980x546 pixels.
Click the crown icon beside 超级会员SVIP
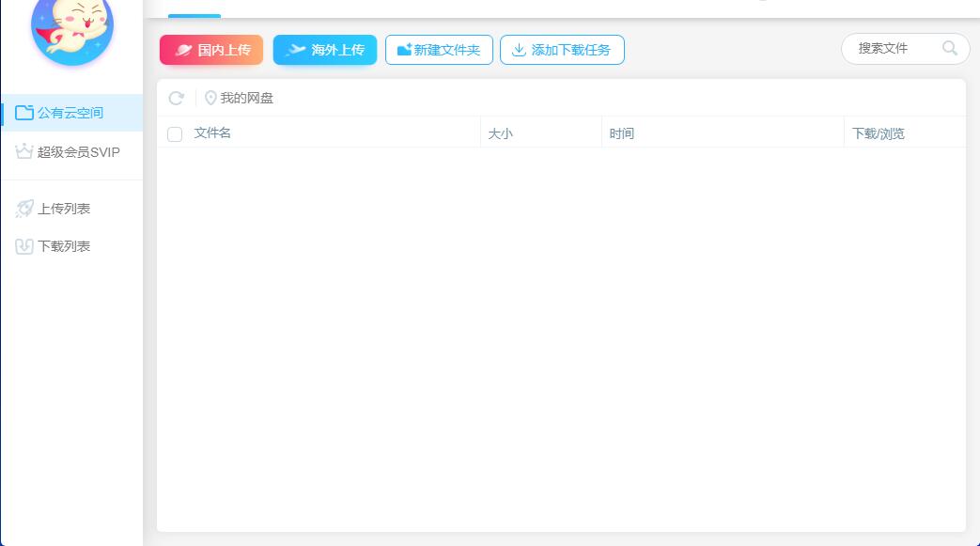(23, 151)
